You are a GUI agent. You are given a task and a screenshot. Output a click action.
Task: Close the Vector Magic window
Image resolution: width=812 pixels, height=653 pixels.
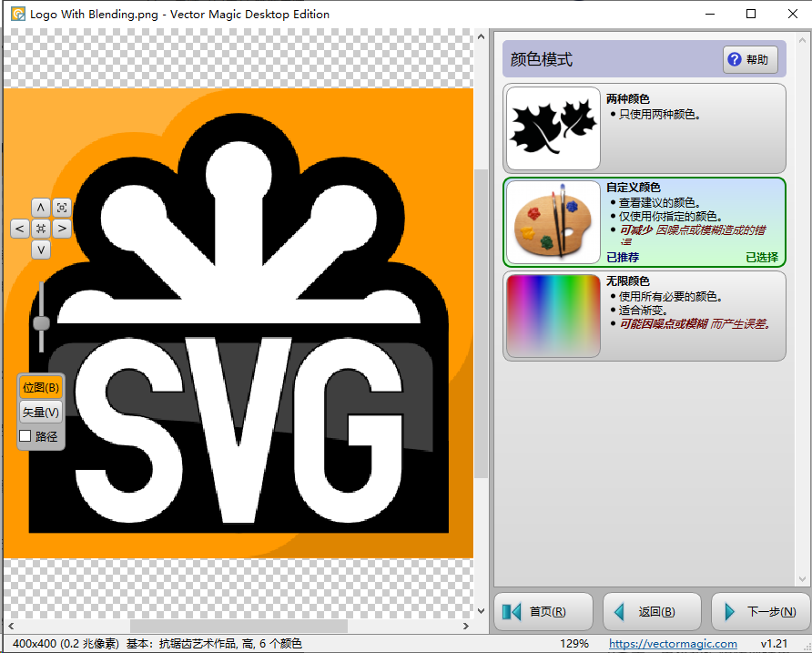pyautogui.click(x=792, y=14)
